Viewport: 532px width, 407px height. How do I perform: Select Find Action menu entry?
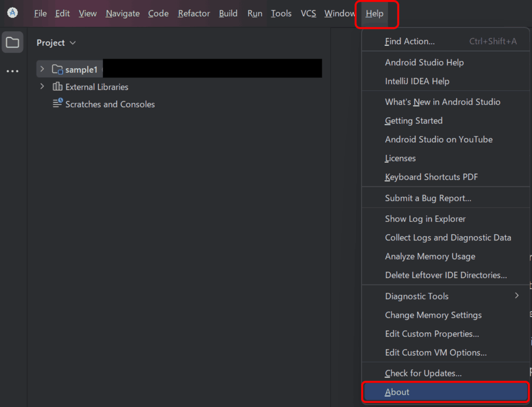point(409,42)
